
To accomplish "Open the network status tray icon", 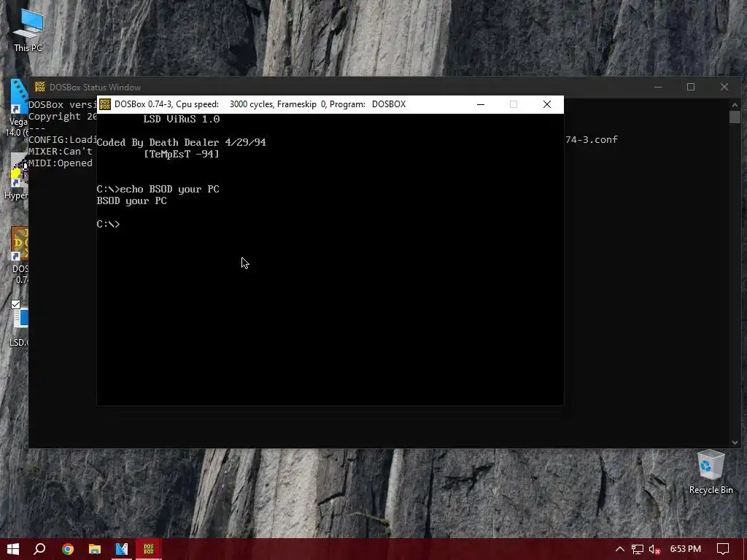I will coord(637,549).
